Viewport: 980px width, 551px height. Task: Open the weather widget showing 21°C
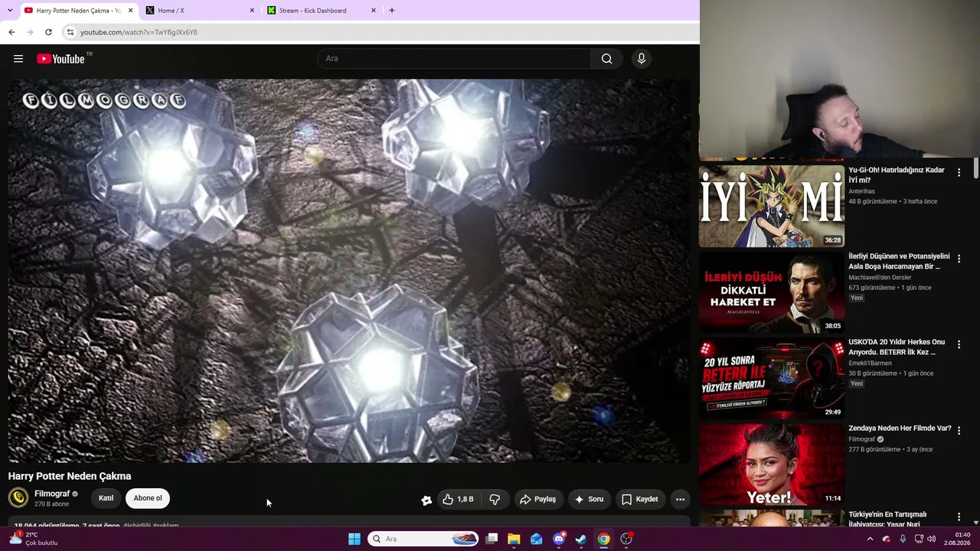(x=34, y=539)
